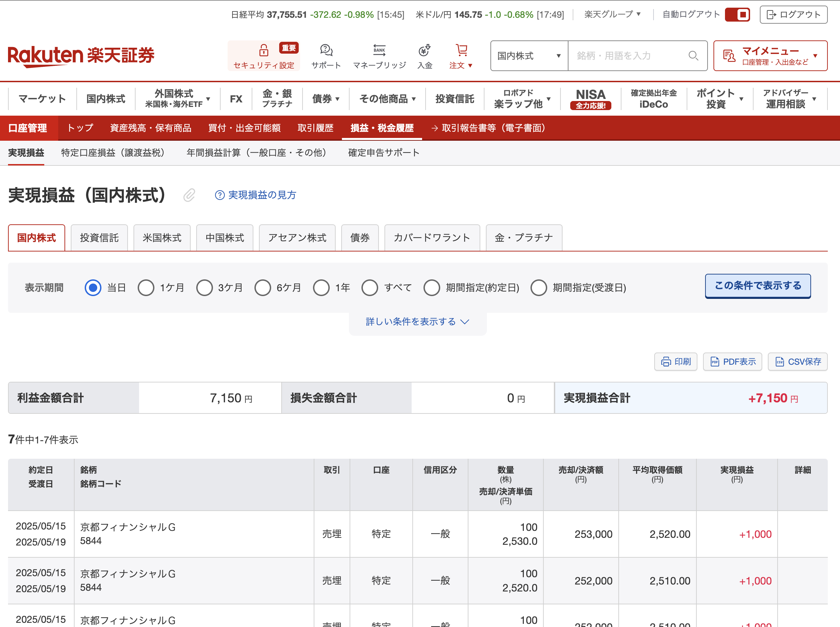Click the paperclip icon beside the page title
840x627 pixels.
tap(189, 195)
